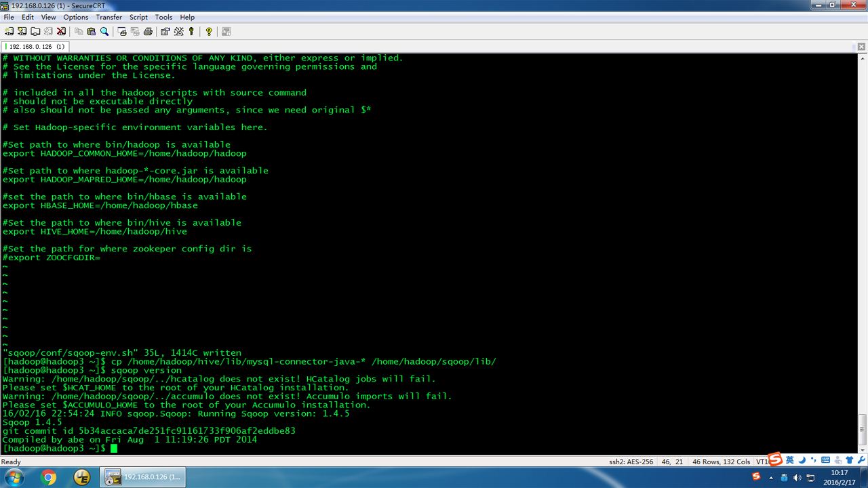Open Session Options toolbar icon

point(165,31)
